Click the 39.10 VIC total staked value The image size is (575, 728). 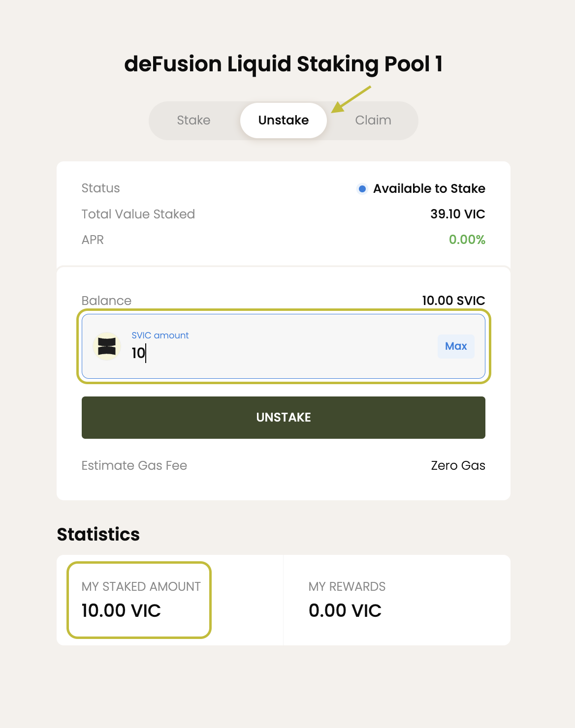458,214
